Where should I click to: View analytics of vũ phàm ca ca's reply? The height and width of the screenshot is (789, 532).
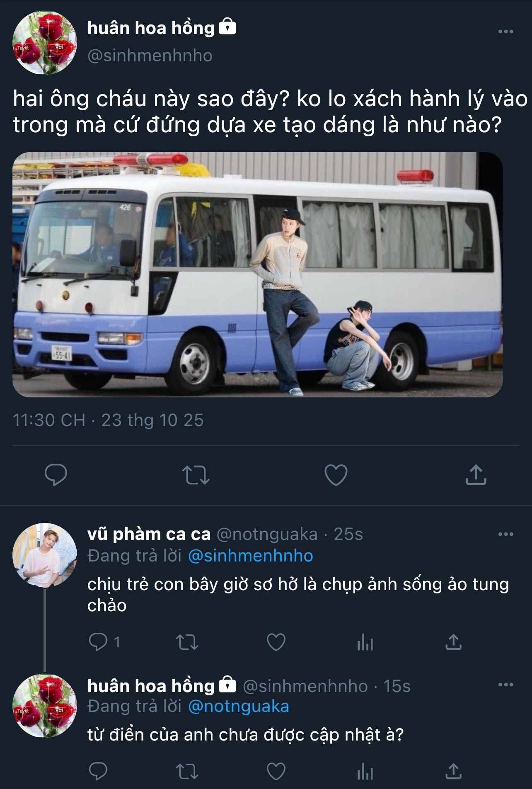[365, 642]
